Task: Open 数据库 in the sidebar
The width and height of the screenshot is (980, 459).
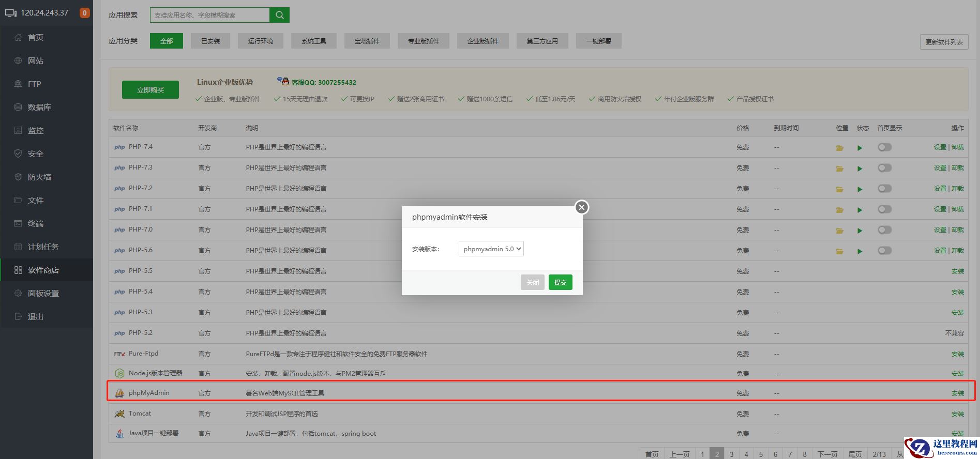Action: click(x=47, y=107)
